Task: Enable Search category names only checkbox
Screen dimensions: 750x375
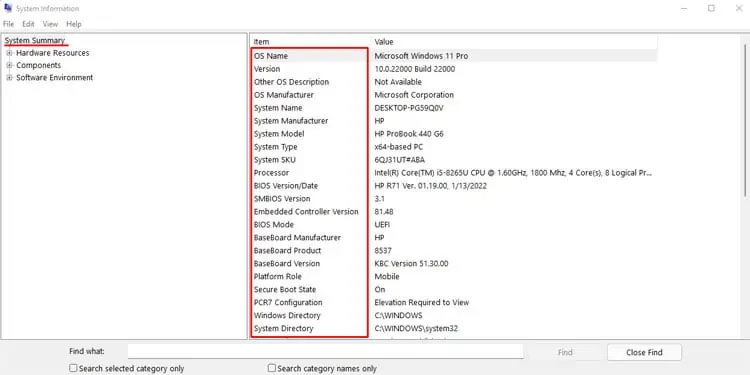Action: [272, 368]
